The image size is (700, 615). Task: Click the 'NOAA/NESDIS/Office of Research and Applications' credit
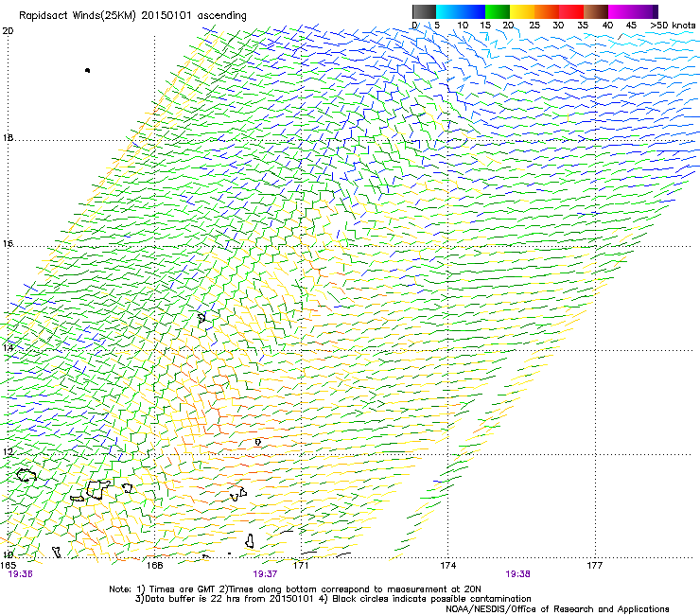[557, 609]
